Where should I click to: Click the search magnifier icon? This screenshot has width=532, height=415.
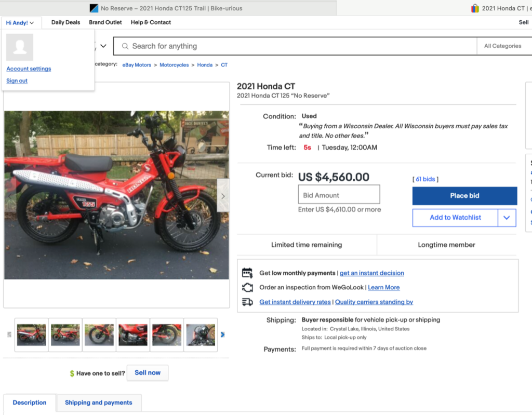pos(125,46)
